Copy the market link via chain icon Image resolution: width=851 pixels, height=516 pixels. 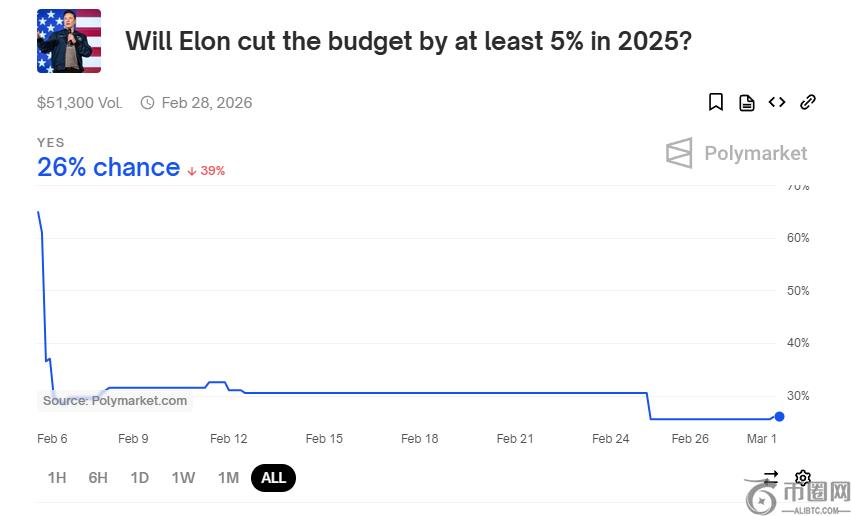(x=808, y=102)
